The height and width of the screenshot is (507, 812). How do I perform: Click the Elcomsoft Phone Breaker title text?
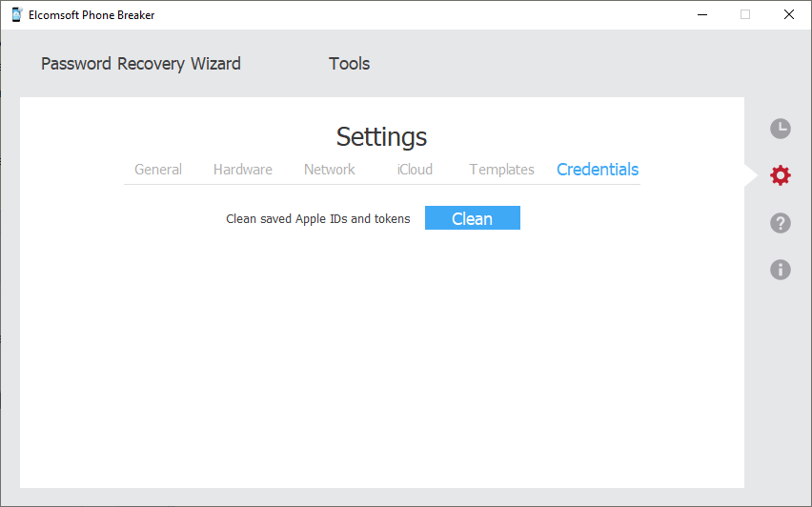coord(91,14)
